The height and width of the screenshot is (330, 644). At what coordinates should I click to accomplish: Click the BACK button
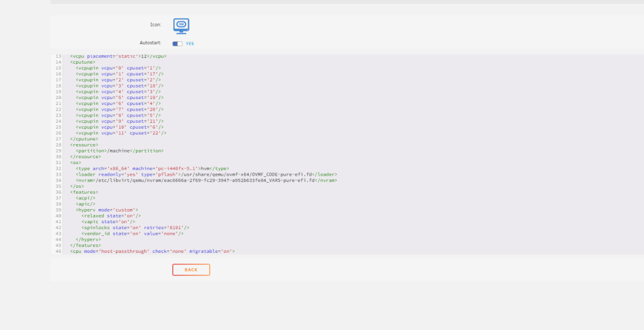191,270
